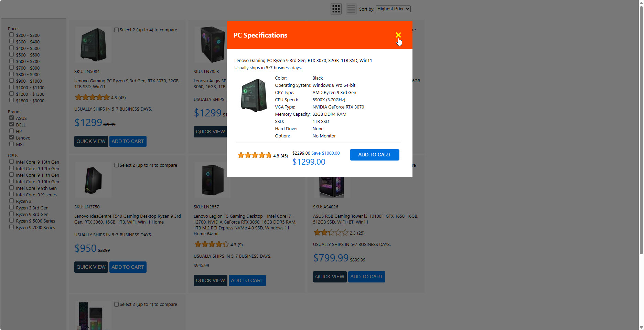This screenshot has width=644, height=330.
Task: Uncheck the ASUS brand filter
Action: coord(12,118)
